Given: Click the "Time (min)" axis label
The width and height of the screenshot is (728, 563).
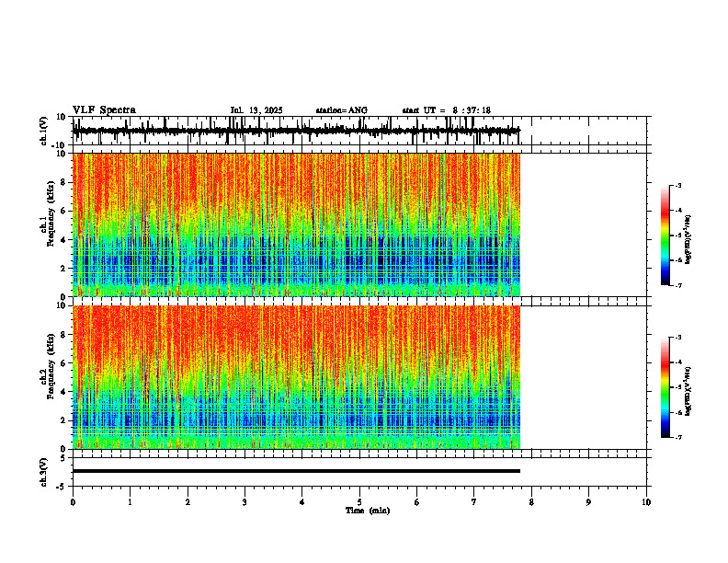Looking at the screenshot, I should point(368,511).
